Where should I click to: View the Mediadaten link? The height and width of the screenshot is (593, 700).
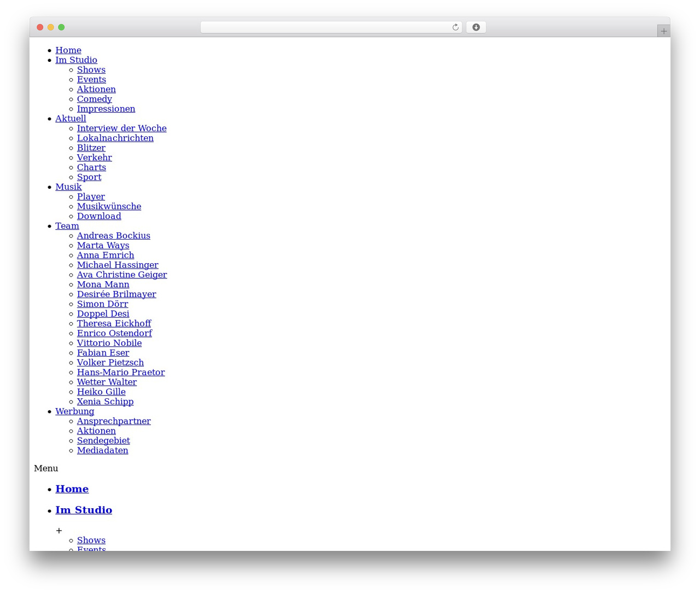tap(102, 450)
